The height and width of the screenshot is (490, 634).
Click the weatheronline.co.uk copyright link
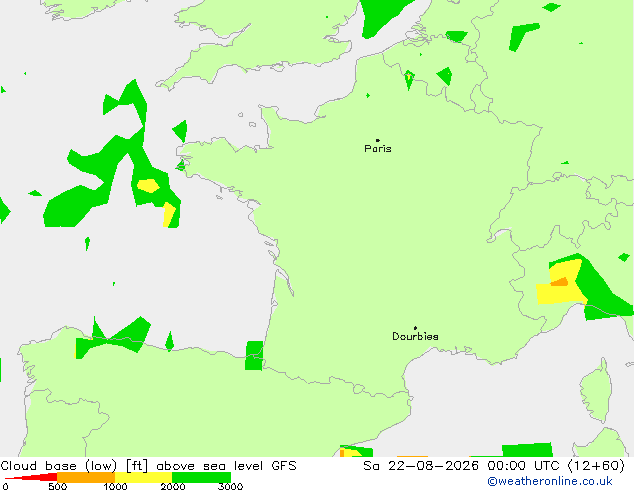click(x=550, y=481)
